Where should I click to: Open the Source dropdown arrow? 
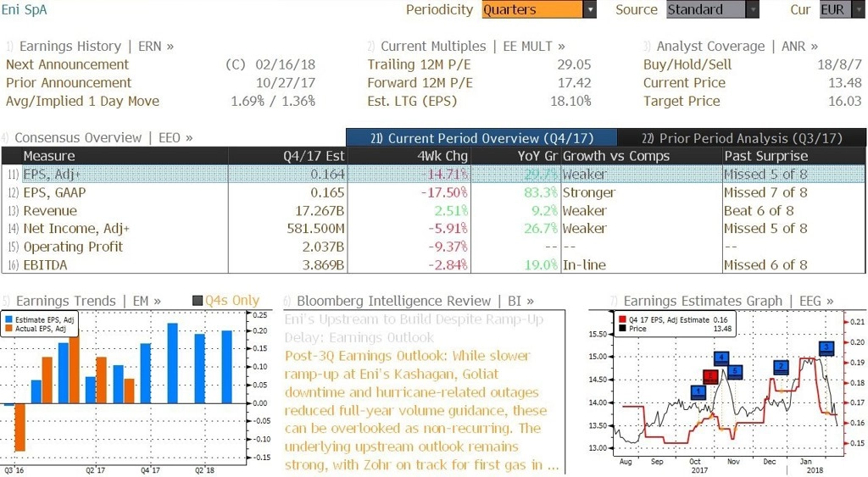coord(753,9)
